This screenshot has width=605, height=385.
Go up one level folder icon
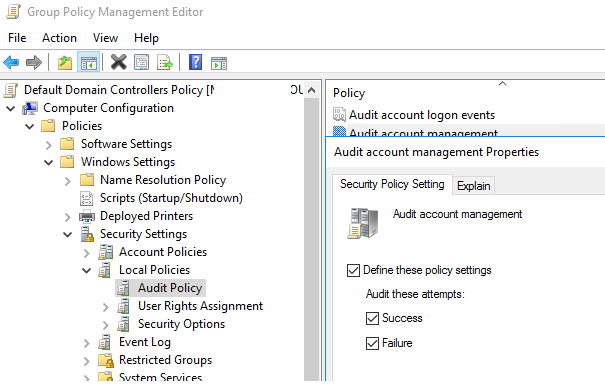click(65, 62)
